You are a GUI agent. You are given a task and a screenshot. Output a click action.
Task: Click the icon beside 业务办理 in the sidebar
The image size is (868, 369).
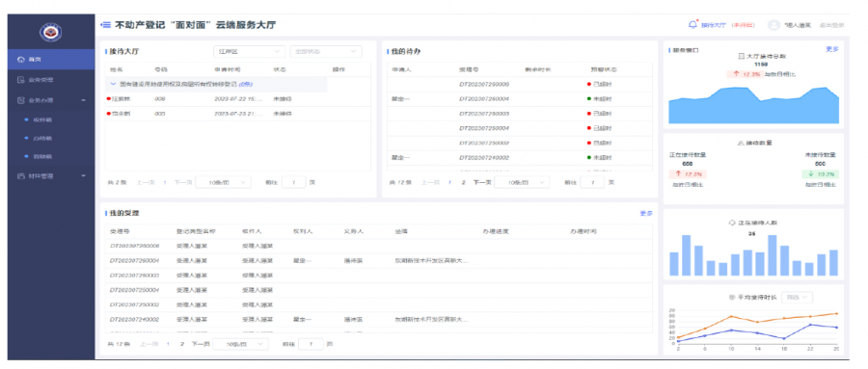pos(21,101)
